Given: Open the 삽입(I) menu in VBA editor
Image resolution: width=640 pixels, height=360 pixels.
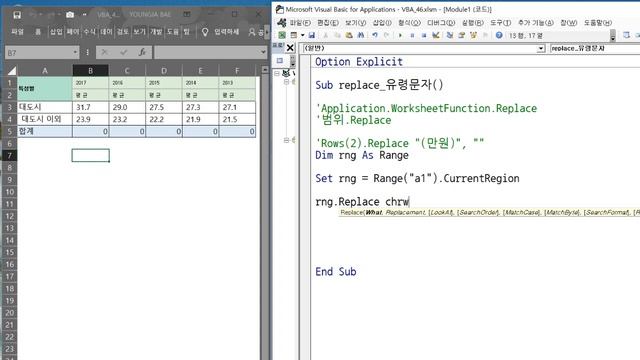Looking at the screenshot, I should click(x=382, y=23).
